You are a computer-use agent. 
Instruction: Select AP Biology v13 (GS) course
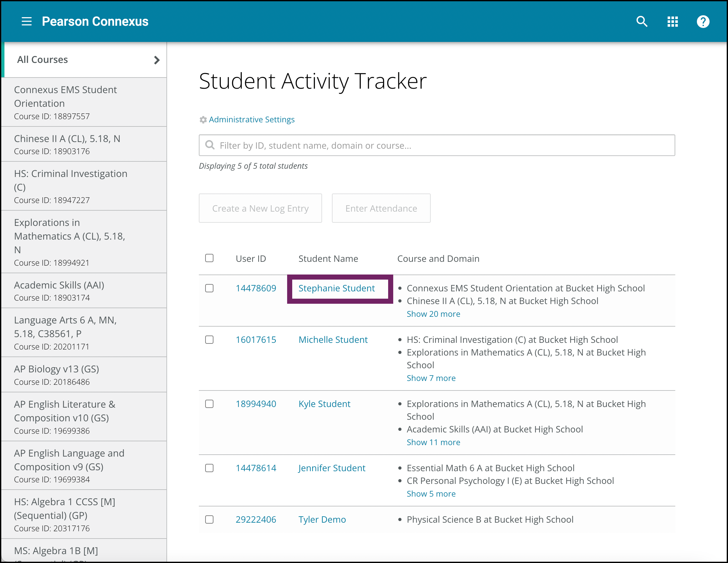[84, 375]
